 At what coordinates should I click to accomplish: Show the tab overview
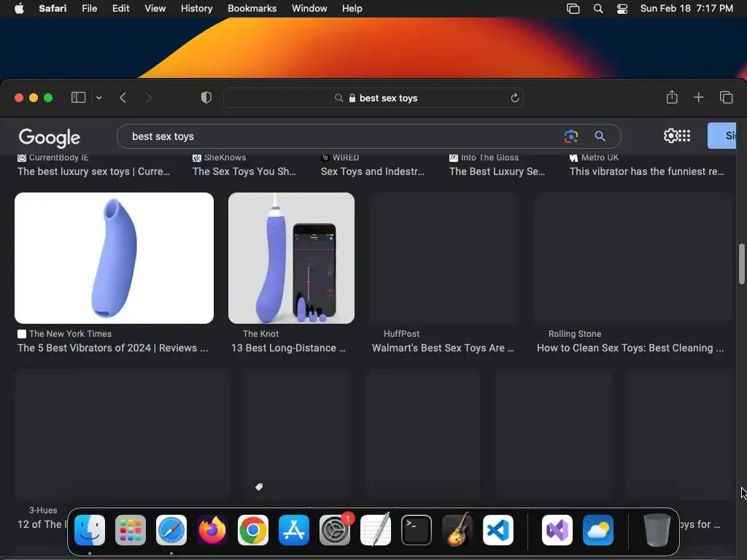pos(726,97)
